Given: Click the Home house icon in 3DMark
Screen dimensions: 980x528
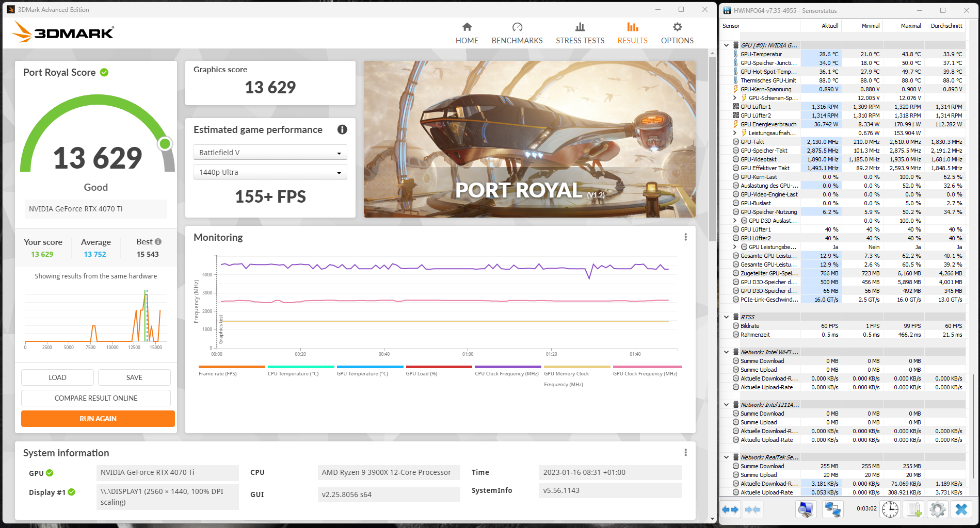Looking at the screenshot, I should click(467, 27).
